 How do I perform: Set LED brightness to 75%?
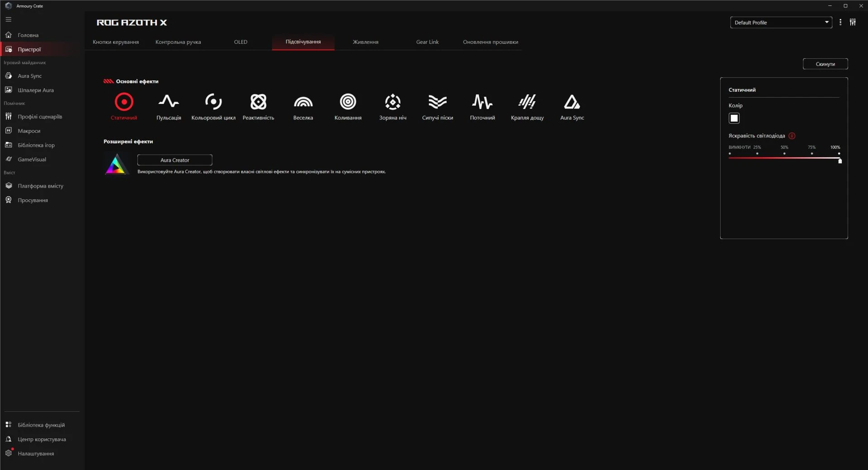812,154
